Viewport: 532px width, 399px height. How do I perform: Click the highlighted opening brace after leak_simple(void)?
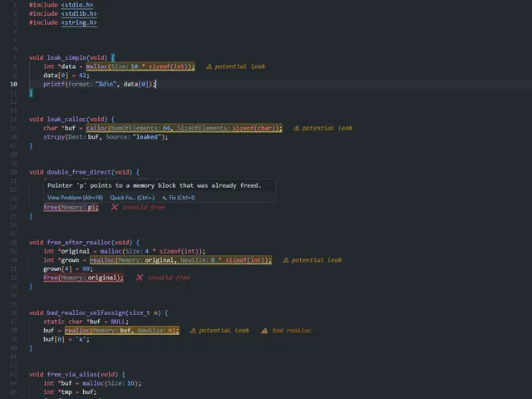click(x=113, y=57)
